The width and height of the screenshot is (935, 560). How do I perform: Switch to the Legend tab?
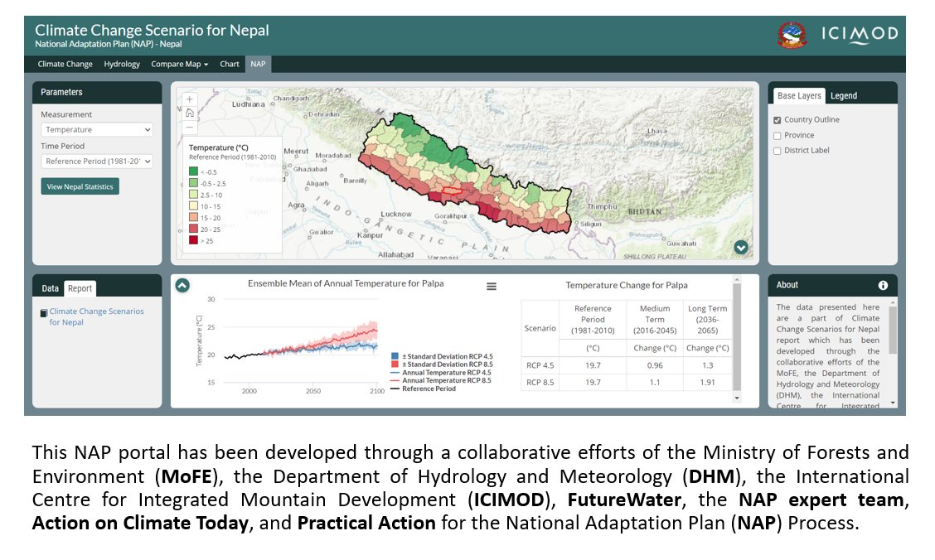843,94
